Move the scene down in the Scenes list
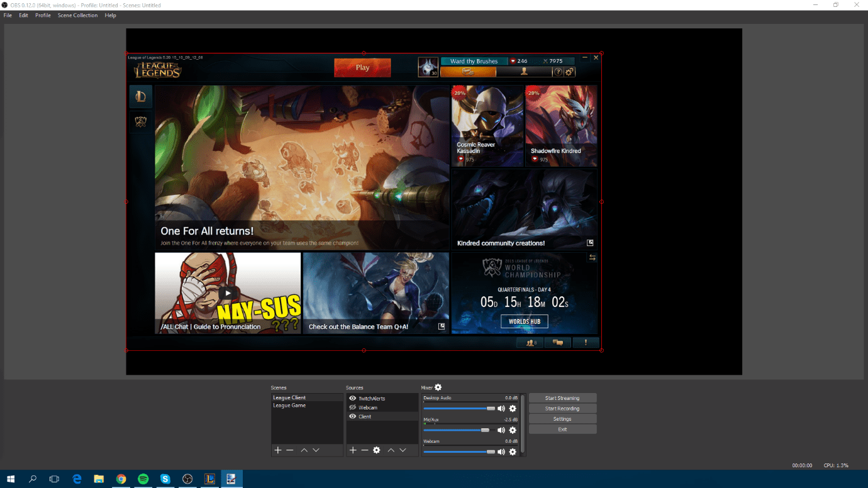 316,450
